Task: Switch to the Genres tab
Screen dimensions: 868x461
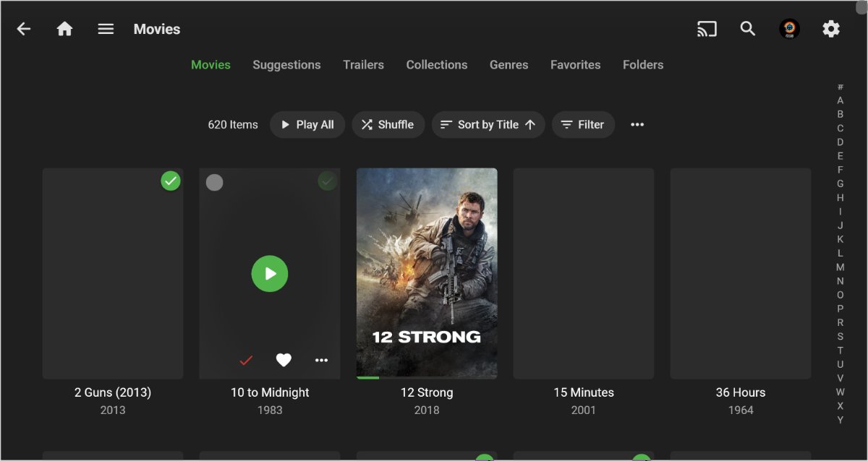Action: pyautogui.click(x=509, y=64)
